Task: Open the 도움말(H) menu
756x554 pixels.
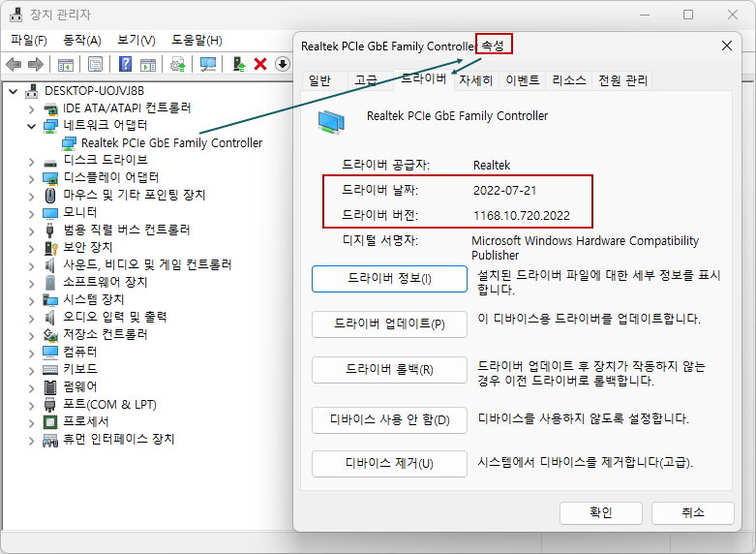Action: (197, 40)
